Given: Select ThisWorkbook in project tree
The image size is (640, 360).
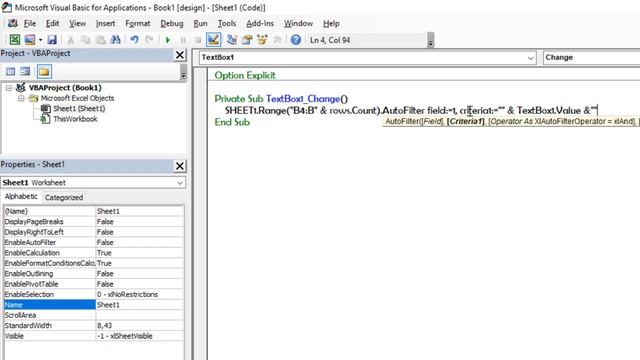Looking at the screenshot, I should pyautogui.click(x=76, y=119).
